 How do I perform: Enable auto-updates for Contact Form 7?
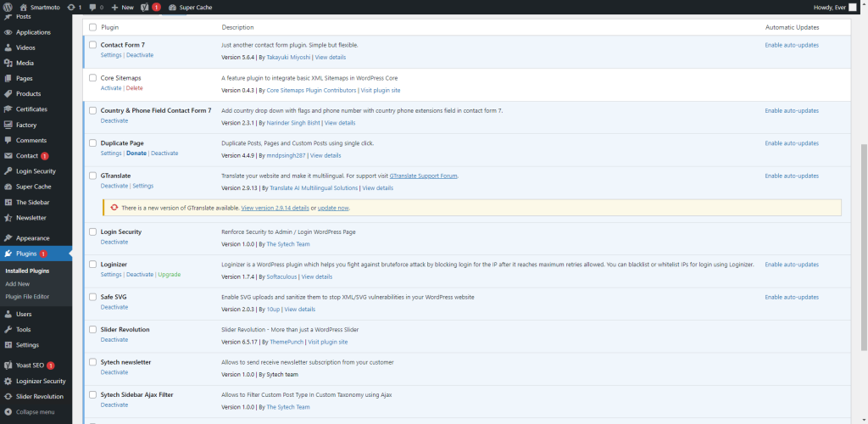792,46
